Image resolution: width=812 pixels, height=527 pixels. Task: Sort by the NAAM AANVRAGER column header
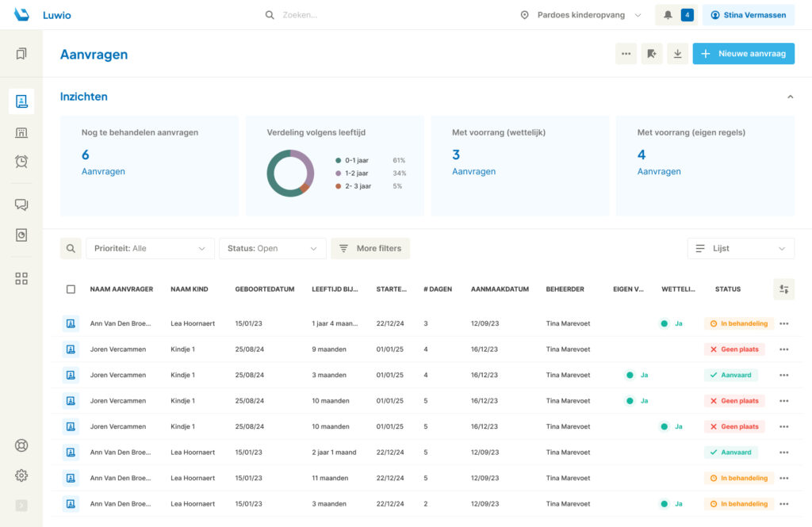pyautogui.click(x=121, y=289)
